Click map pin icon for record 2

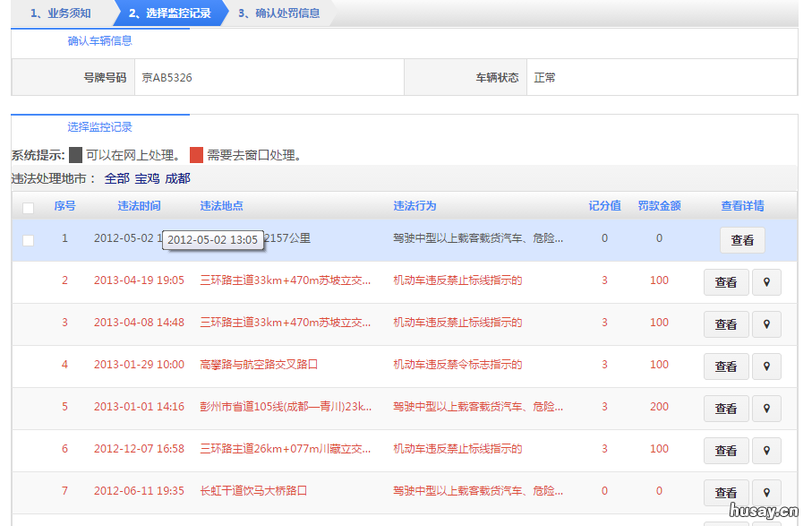(766, 282)
